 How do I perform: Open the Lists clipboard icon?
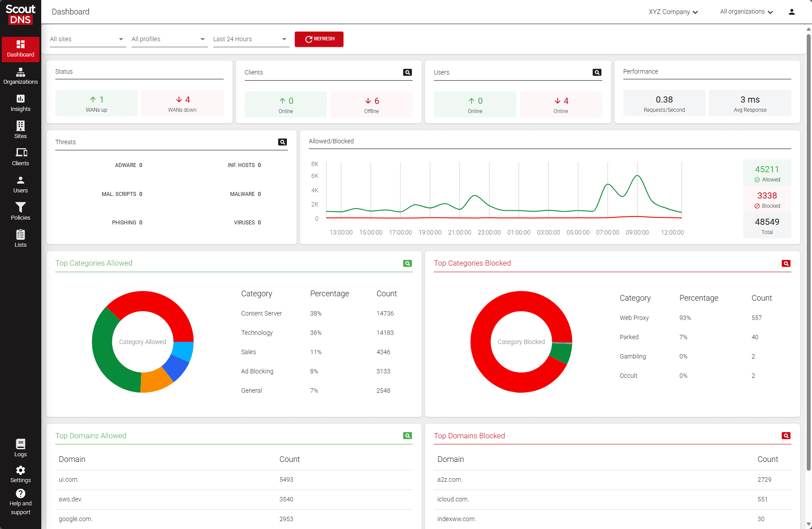click(21, 234)
